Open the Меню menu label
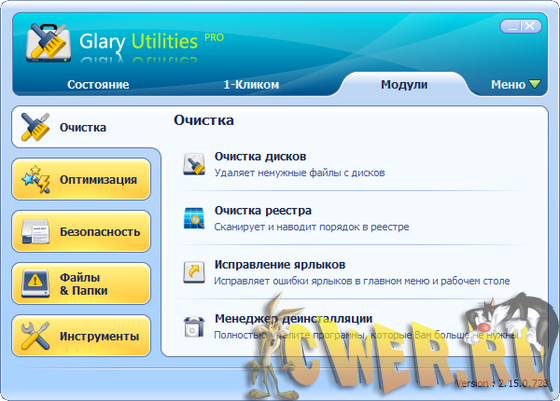Viewport: 560px width, 401px height. [x=508, y=85]
